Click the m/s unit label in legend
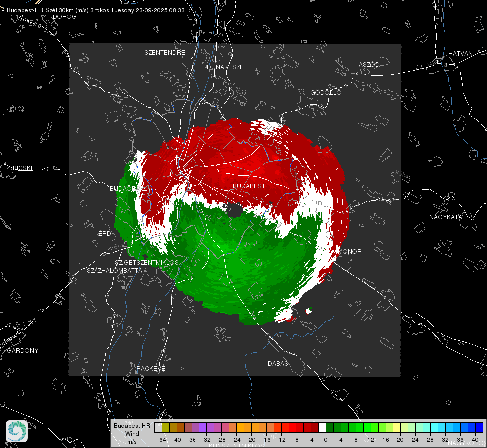487x448 pixels. [x=132, y=442]
